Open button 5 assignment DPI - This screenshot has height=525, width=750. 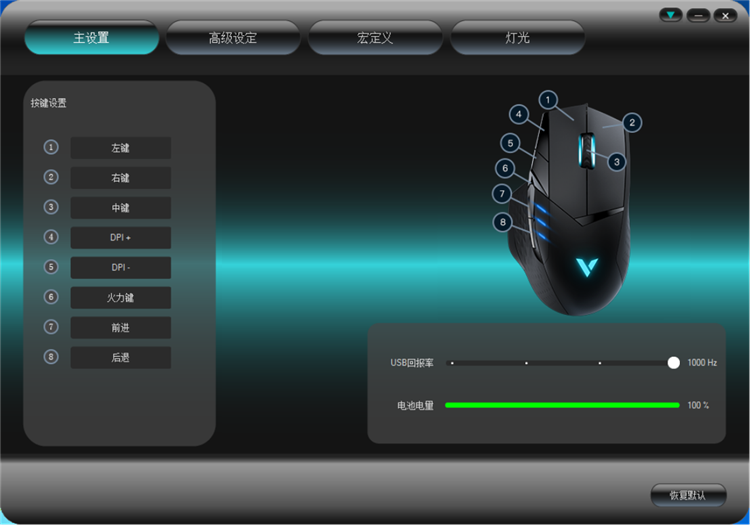click(x=121, y=267)
